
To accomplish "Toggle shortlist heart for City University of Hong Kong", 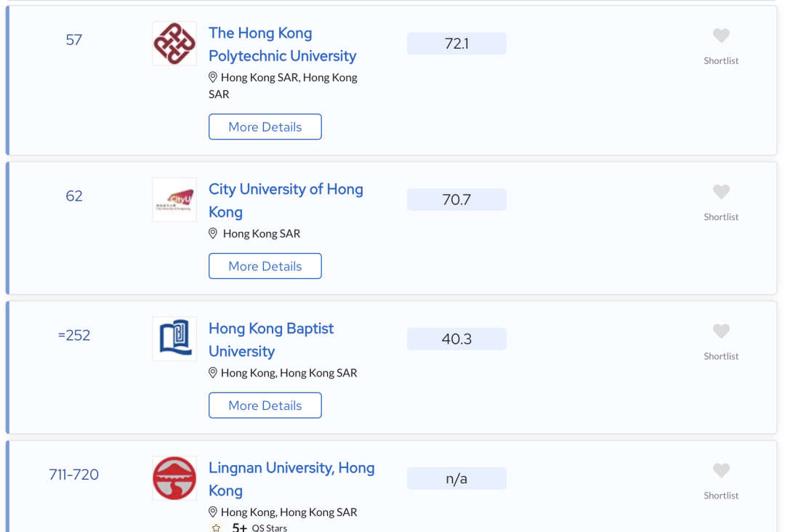I will pyautogui.click(x=721, y=192).
